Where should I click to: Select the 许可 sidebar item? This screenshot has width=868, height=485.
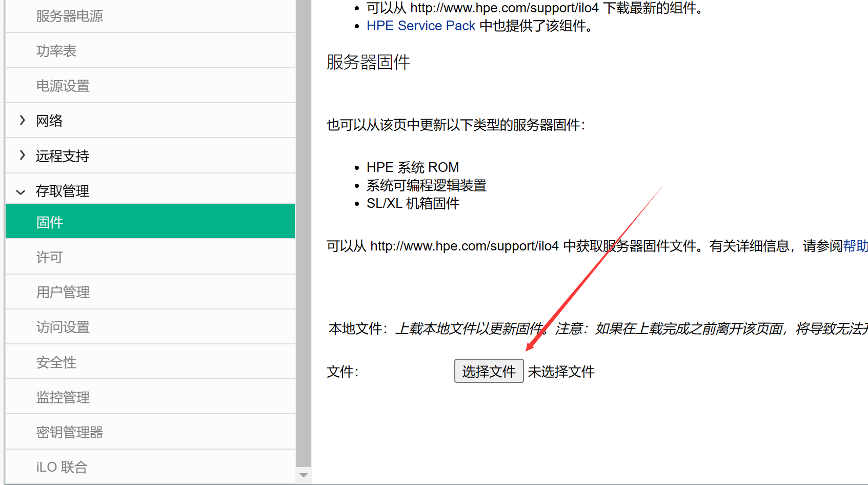tap(49, 257)
